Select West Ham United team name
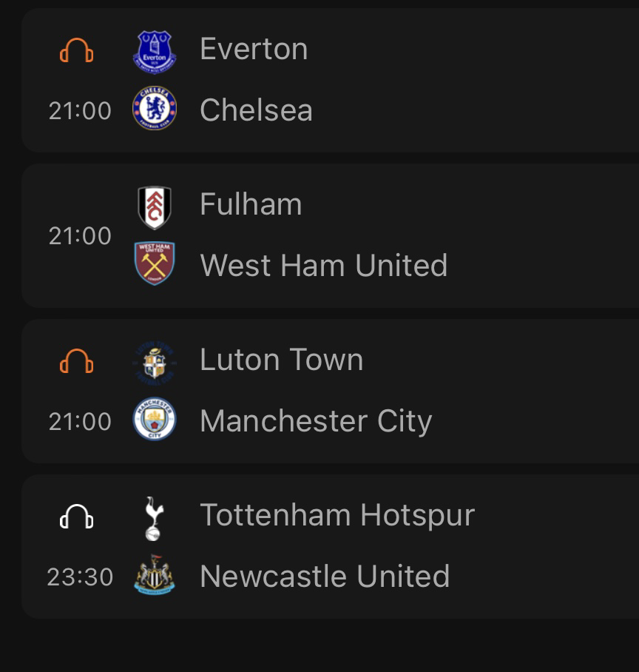The image size is (639, 672). click(x=323, y=266)
